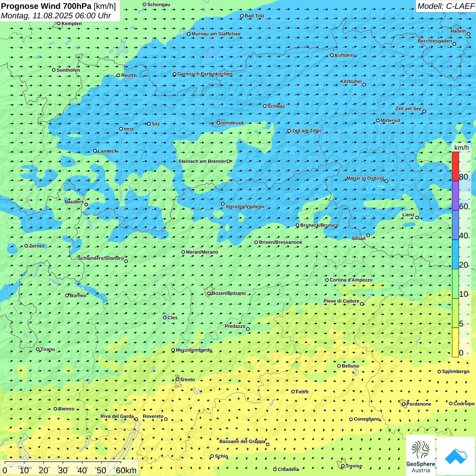This screenshot has width=476, height=476.
Task: Click the Riva del Garda label
Action: (x=117, y=416)
